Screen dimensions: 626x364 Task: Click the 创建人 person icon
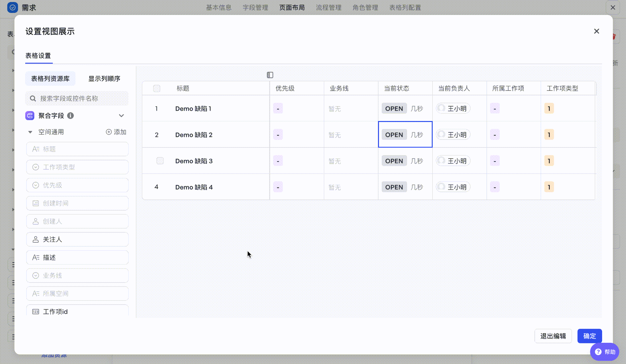36,221
